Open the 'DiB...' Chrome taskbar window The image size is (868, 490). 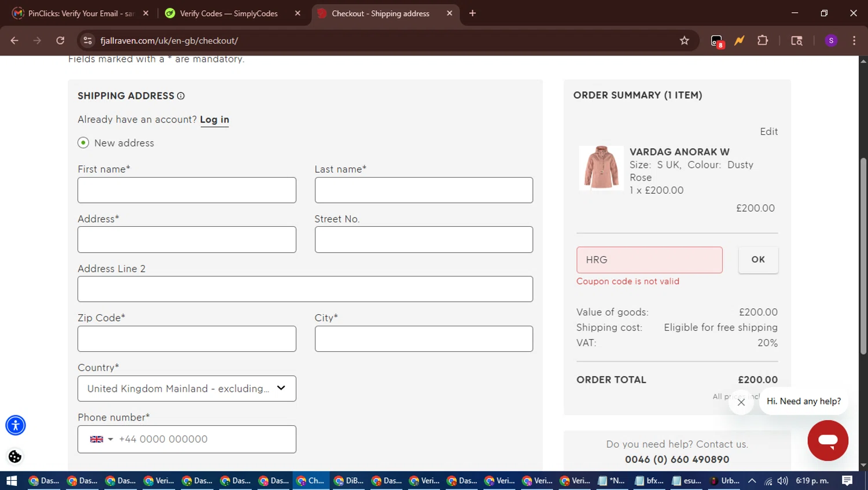pyautogui.click(x=349, y=481)
